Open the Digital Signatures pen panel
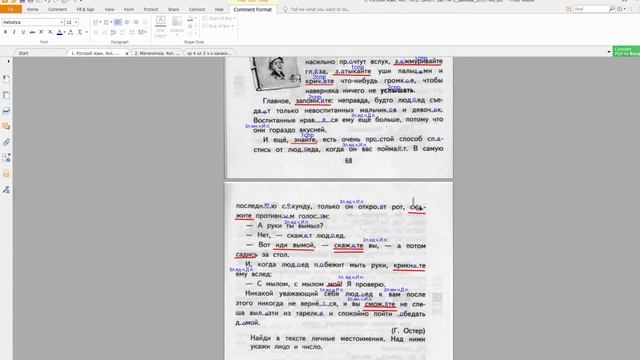This screenshot has height=360, width=640. (x=6, y=189)
